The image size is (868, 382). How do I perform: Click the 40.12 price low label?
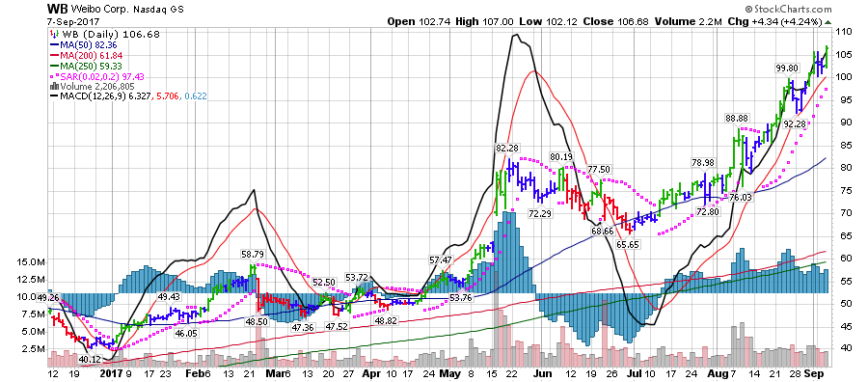pyautogui.click(x=90, y=359)
